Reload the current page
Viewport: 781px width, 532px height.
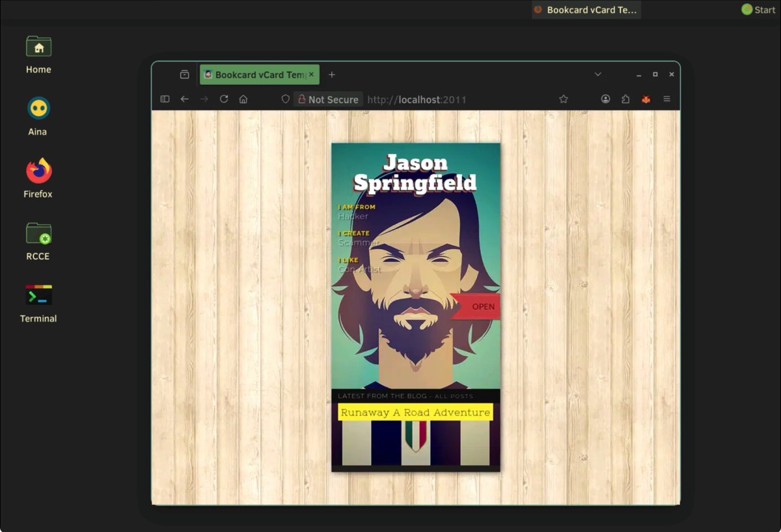click(224, 99)
